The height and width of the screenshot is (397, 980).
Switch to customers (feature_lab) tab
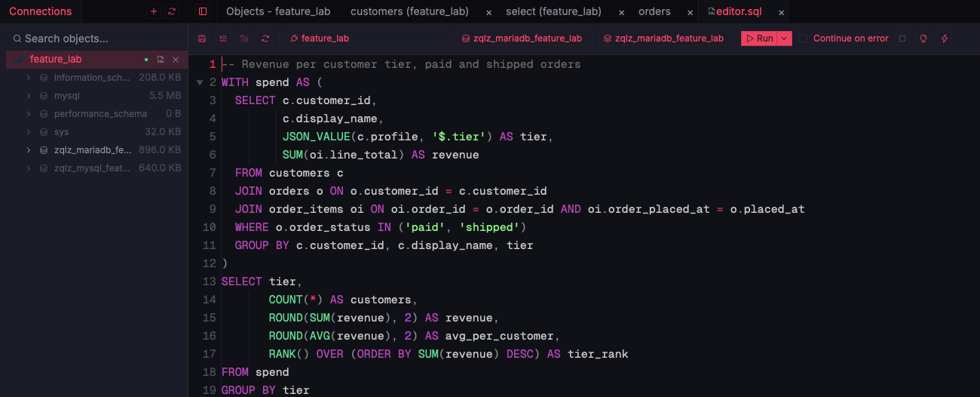coord(409,11)
